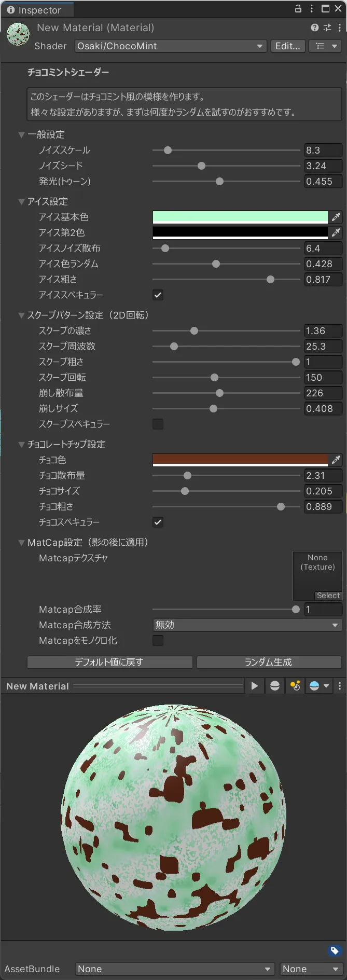Click the lock icon on the Inspector panel
The width and height of the screenshot is (347, 980).
(297, 9)
